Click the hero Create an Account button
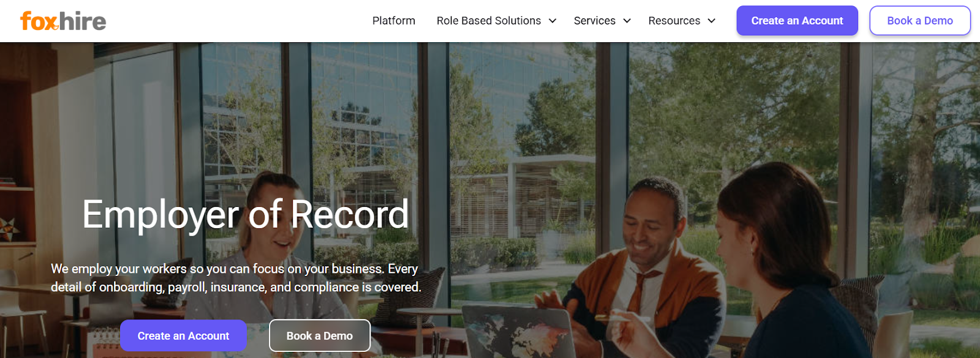Screen dimensions: 980x358 point(183,335)
